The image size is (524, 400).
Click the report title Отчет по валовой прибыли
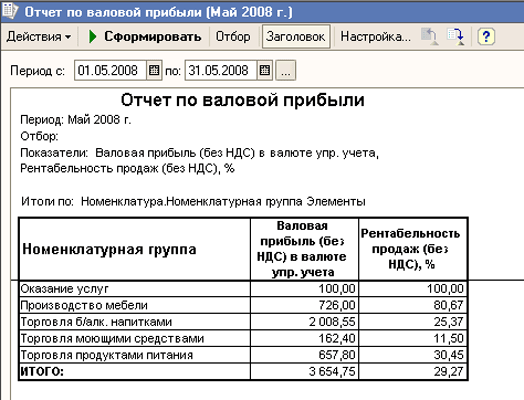click(242, 100)
